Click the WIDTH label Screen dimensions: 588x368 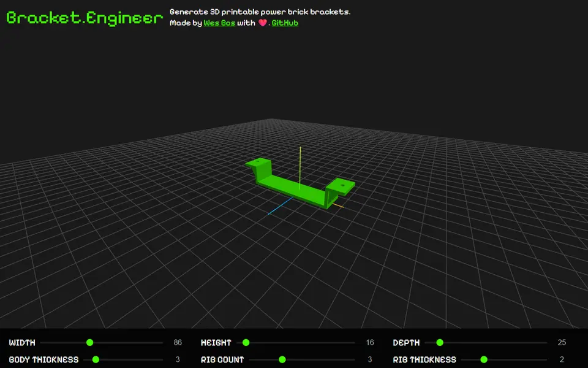point(22,342)
